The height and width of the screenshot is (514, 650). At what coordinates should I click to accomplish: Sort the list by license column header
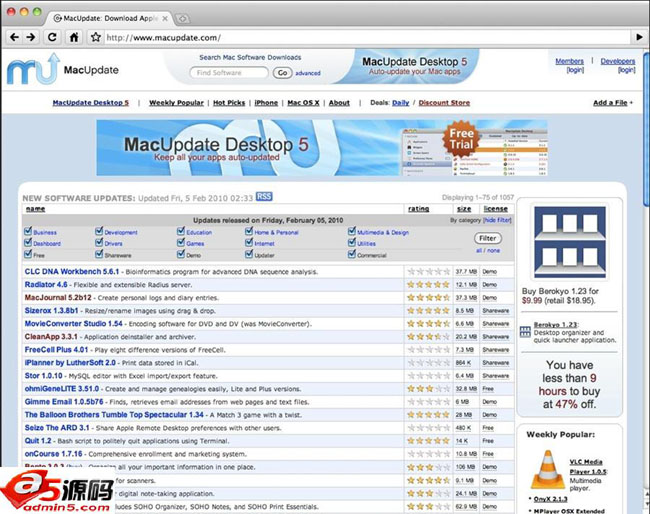coord(495,209)
